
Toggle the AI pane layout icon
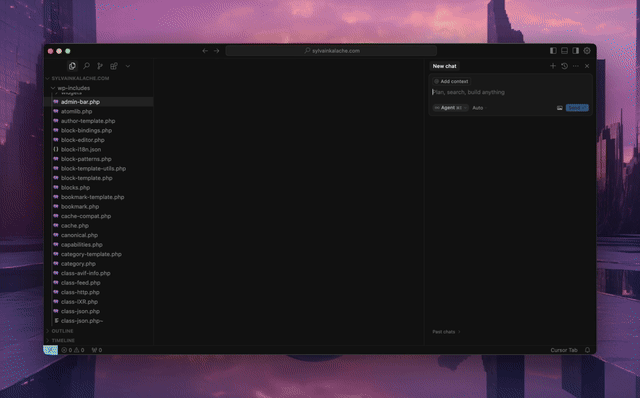pyautogui.click(x=576, y=51)
